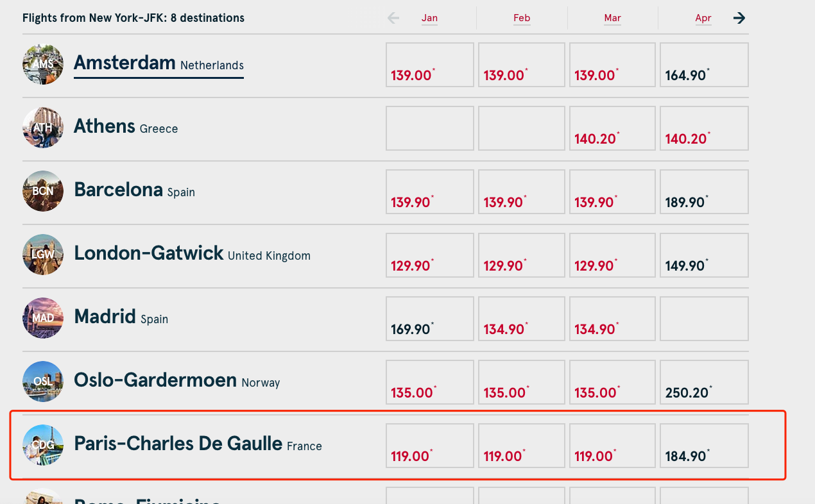Image resolution: width=815 pixels, height=504 pixels.
Task: Click the next months right arrow
Action: click(739, 18)
